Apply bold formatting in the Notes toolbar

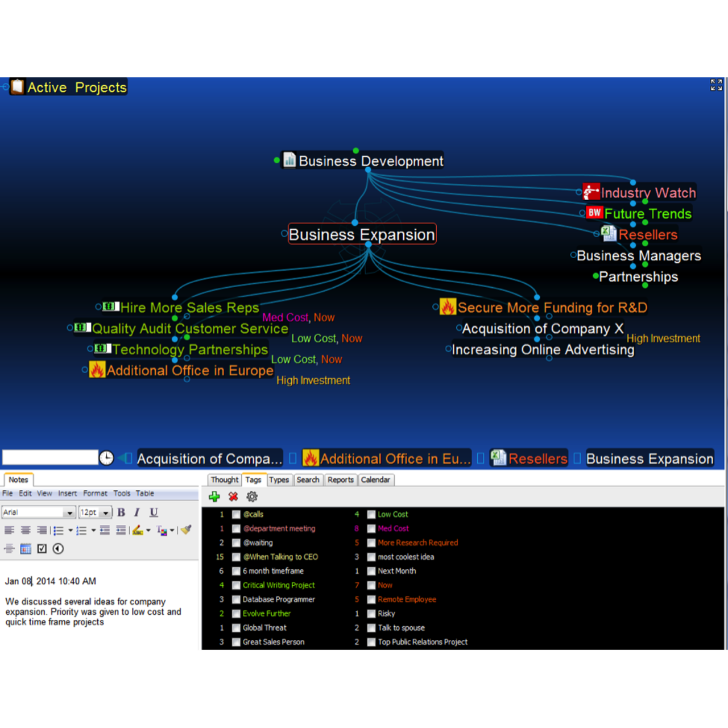click(121, 512)
